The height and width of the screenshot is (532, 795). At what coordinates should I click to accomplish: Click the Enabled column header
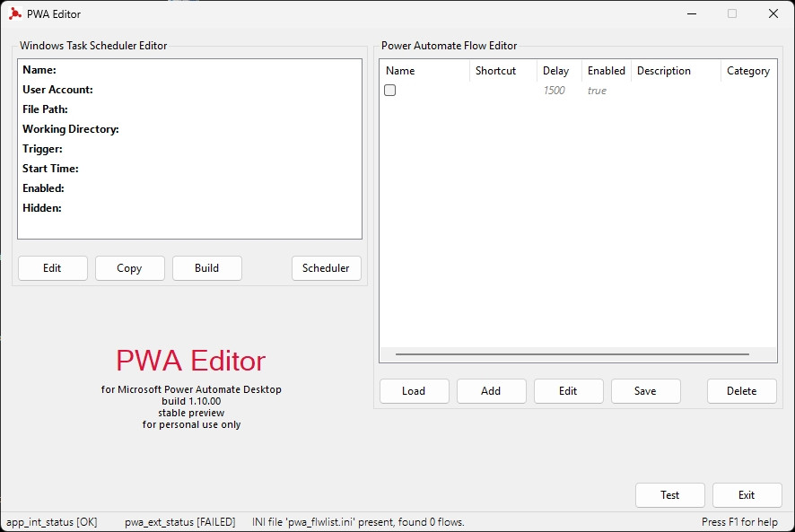coord(607,71)
